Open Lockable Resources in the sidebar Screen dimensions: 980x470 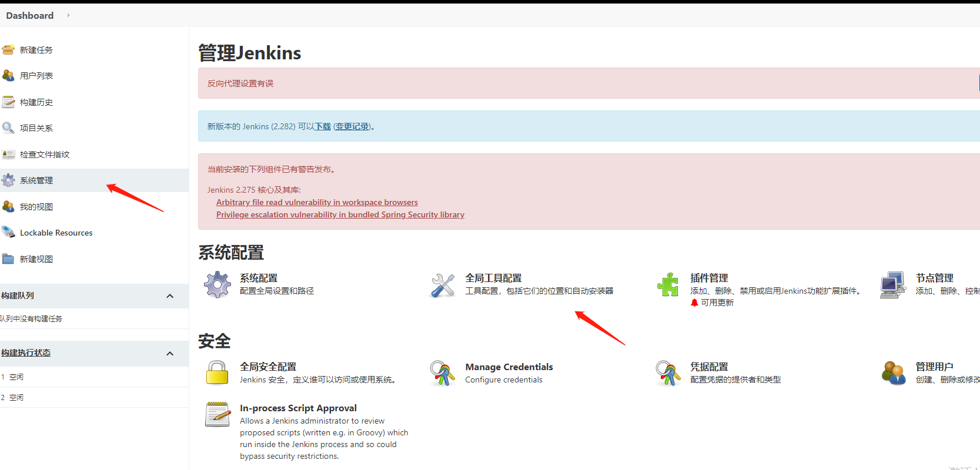tap(56, 233)
